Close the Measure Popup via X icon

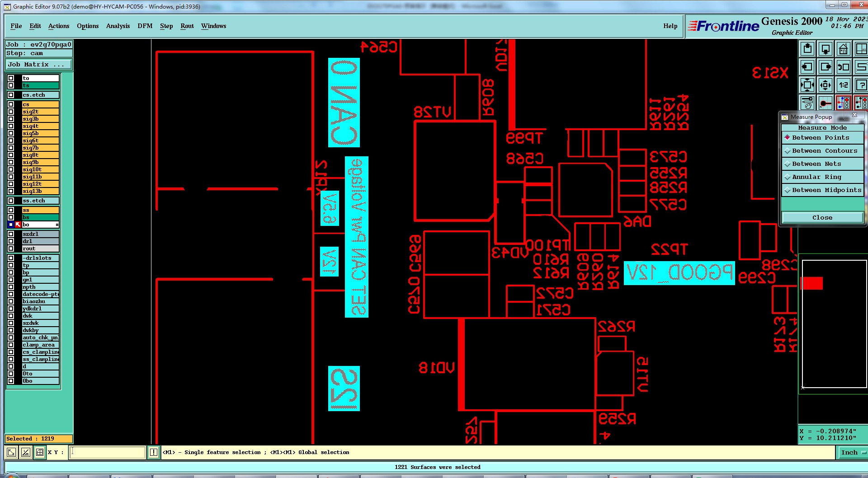(854, 115)
